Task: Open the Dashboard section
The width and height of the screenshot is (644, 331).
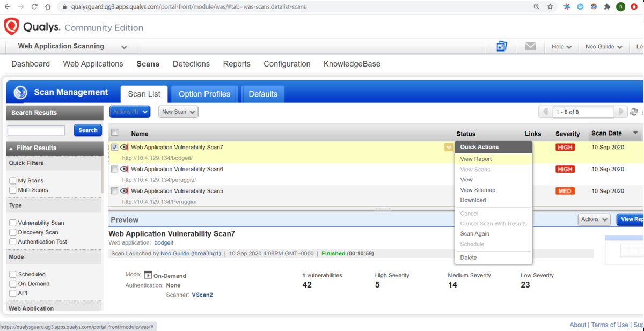Action: [31, 64]
